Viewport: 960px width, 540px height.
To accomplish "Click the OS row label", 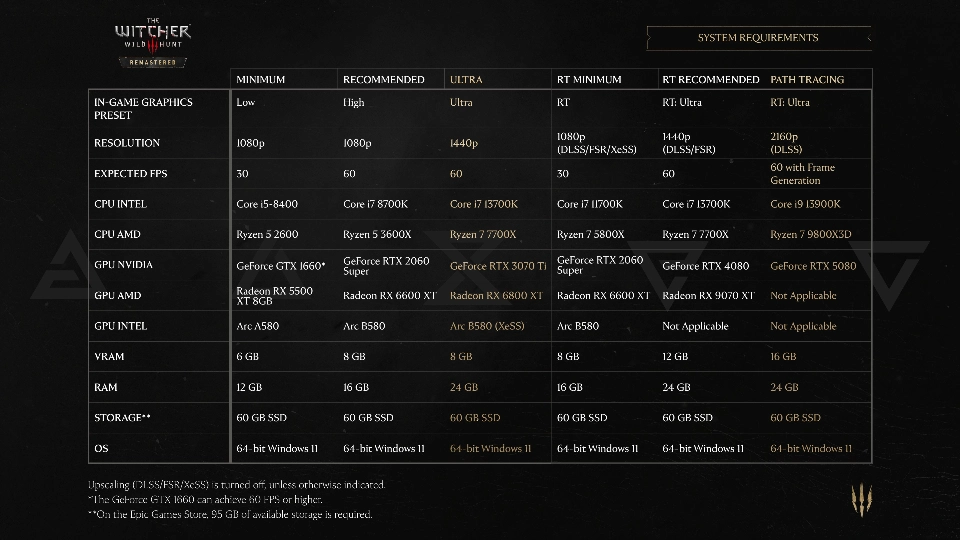I will coord(101,448).
